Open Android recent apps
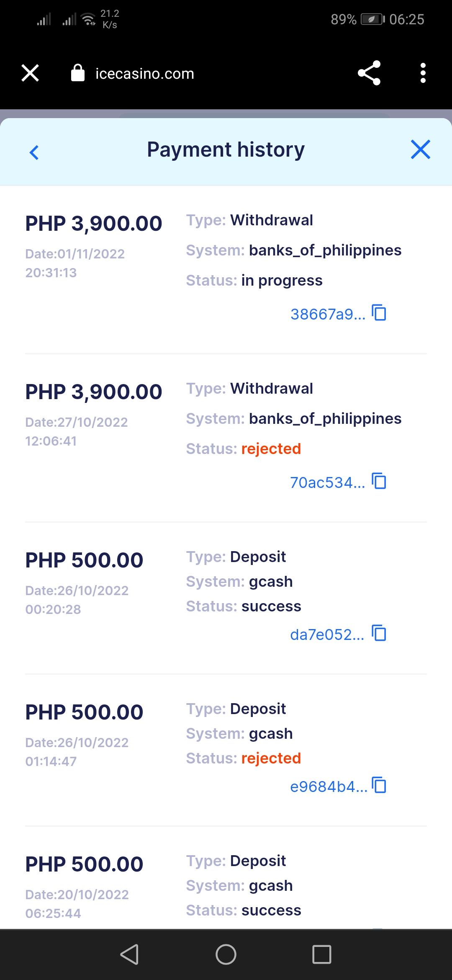Viewport: 452px width, 980px height. 321,954
